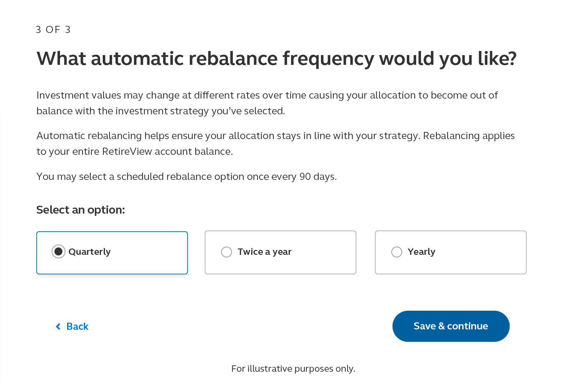Screen dimensions: 586x392
Task: Click the 90 days rebalance notice text
Action: coord(186,176)
